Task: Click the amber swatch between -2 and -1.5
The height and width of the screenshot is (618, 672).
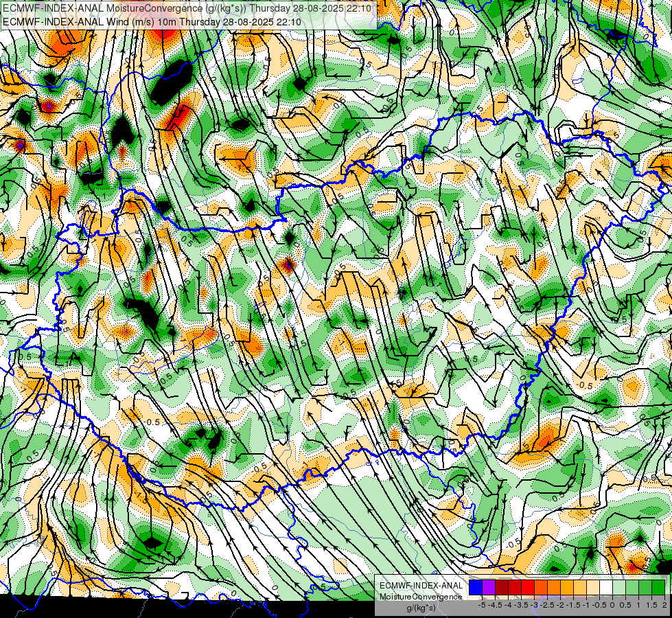Action: click(x=567, y=587)
